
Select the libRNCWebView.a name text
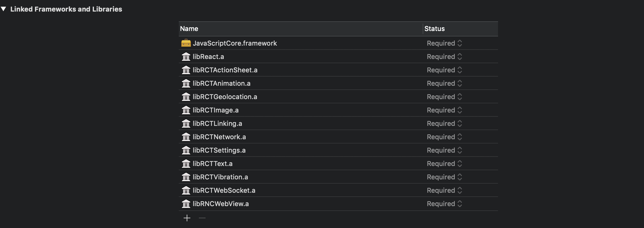coord(221,204)
